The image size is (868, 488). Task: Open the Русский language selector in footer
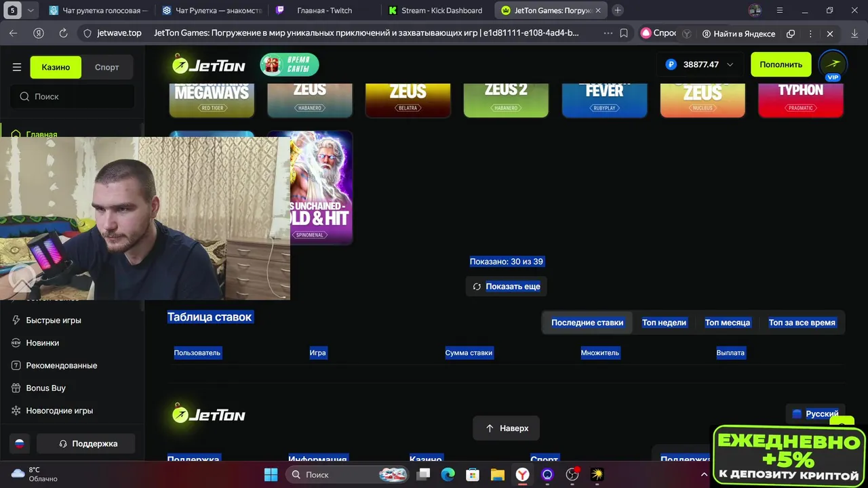pyautogui.click(x=815, y=413)
